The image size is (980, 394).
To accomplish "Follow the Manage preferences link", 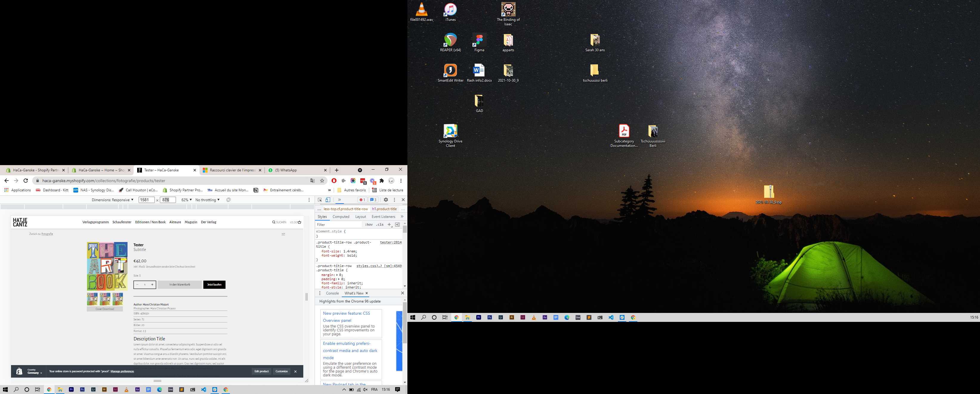I will 122,372.
